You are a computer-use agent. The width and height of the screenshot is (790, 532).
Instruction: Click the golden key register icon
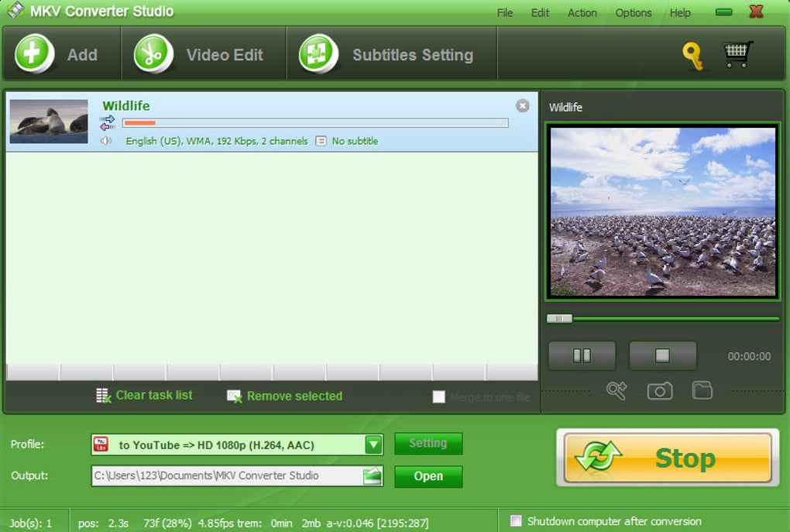pos(692,56)
